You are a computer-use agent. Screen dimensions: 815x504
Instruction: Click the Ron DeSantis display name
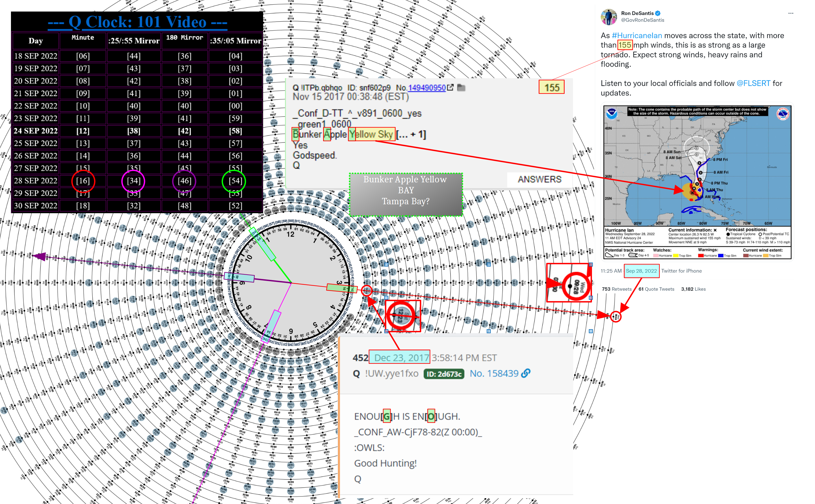point(637,13)
